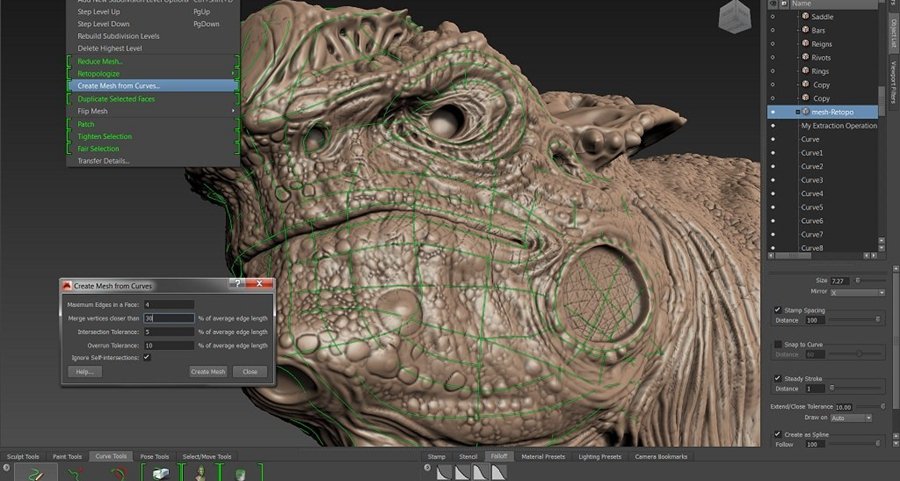Toggle Stamp Spacing checkbox

[x=777, y=309]
